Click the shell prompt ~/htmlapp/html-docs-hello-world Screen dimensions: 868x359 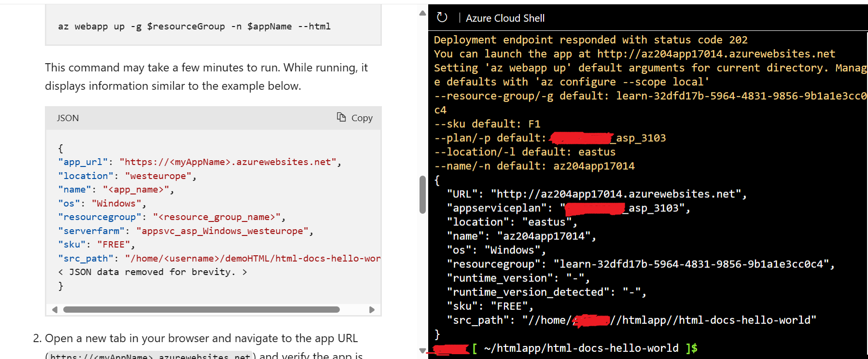581,348
